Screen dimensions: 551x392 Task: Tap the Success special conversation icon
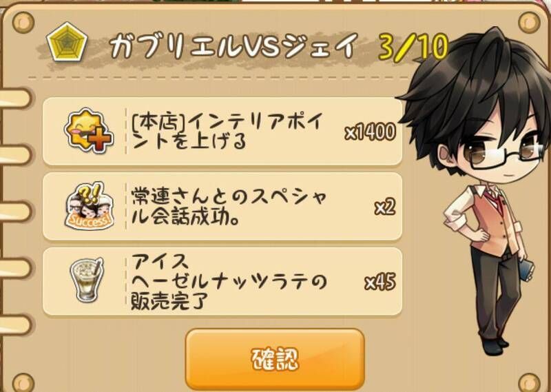(90, 206)
